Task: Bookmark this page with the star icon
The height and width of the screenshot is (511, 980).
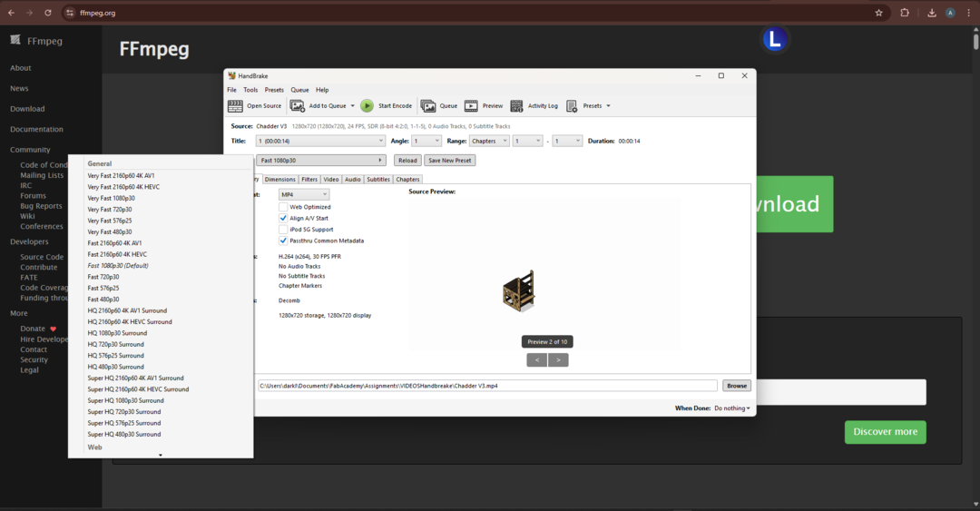Action: [x=878, y=13]
